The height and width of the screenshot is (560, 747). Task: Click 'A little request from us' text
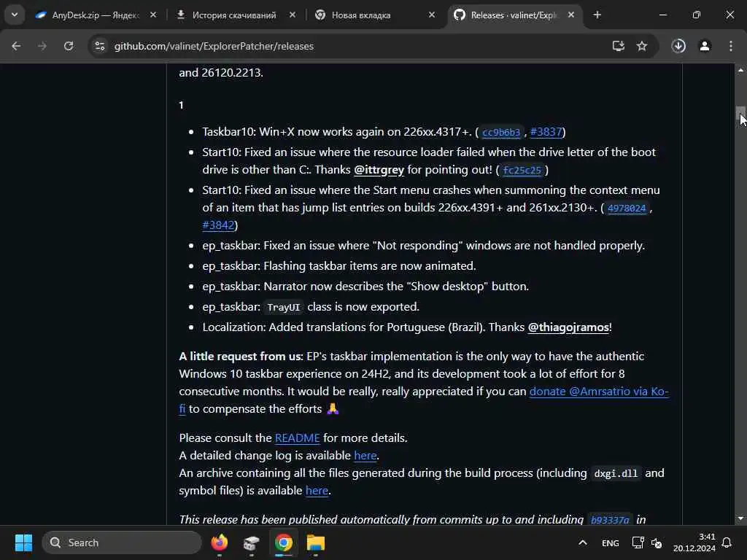point(241,356)
